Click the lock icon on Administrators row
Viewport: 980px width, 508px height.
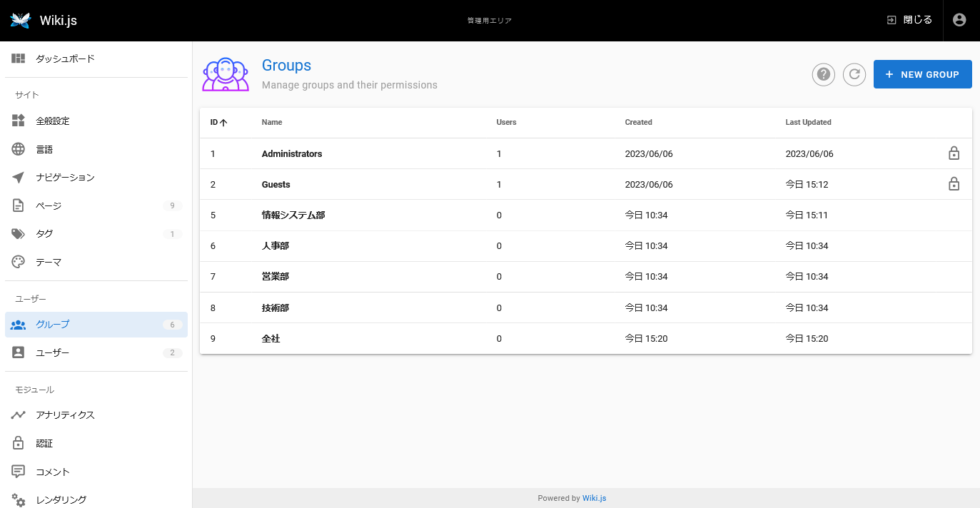954,153
